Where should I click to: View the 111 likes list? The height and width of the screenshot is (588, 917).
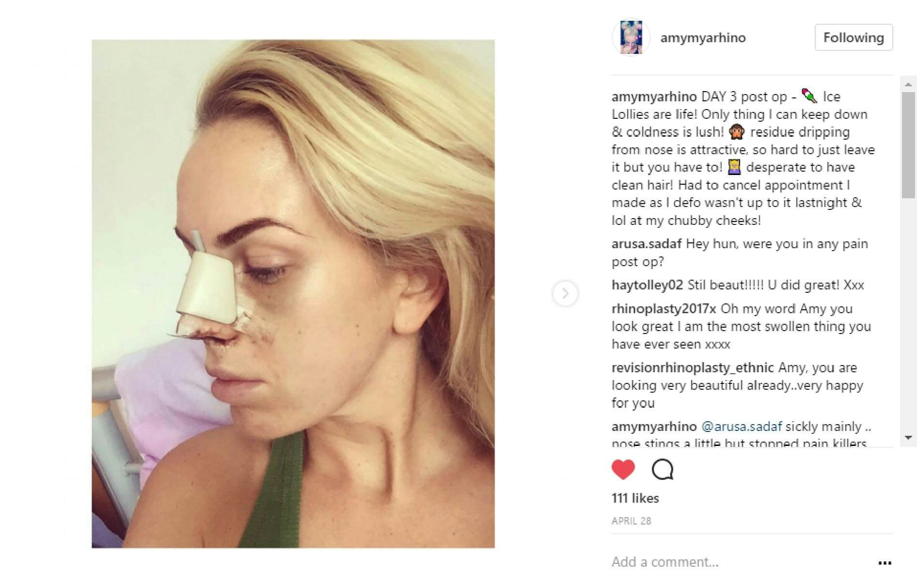point(635,498)
